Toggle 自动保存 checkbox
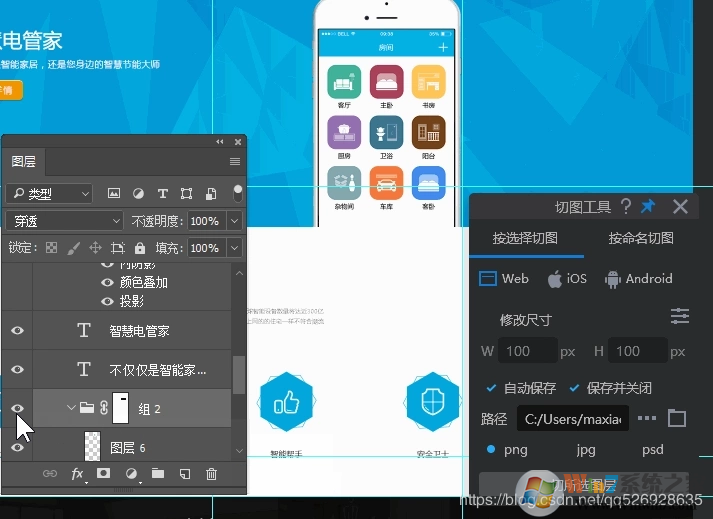This screenshot has height=519, width=713. pos(491,388)
